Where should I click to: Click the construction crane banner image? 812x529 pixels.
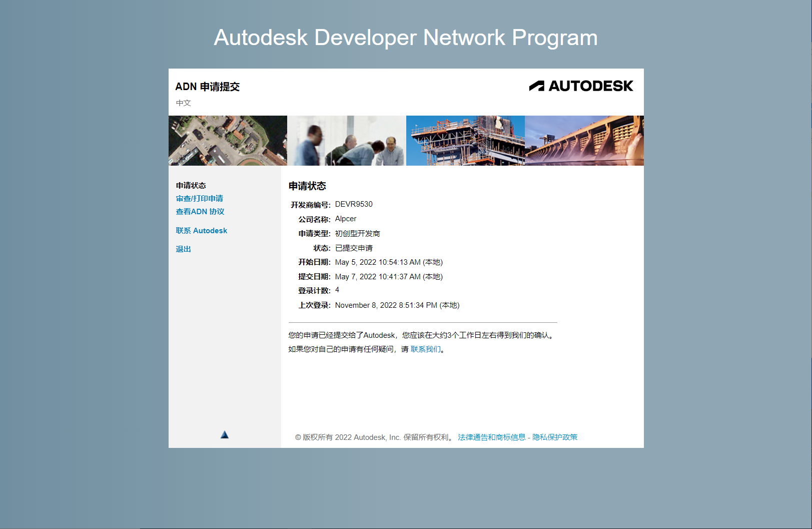coord(465,140)
